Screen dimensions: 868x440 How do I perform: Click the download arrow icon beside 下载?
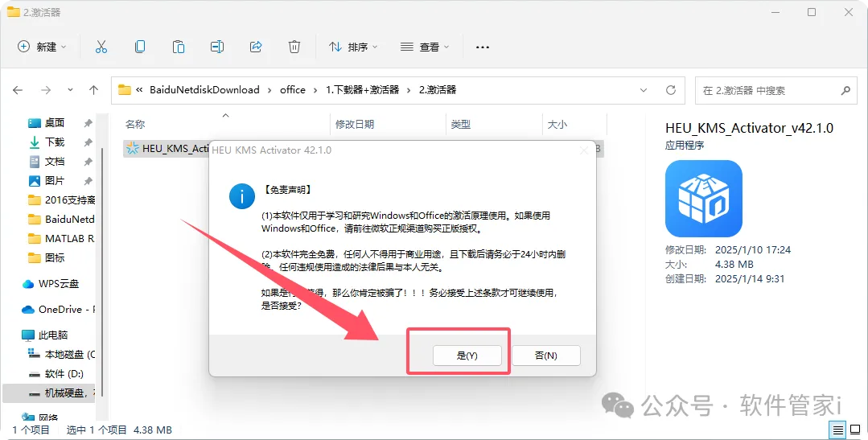[35, 142]
